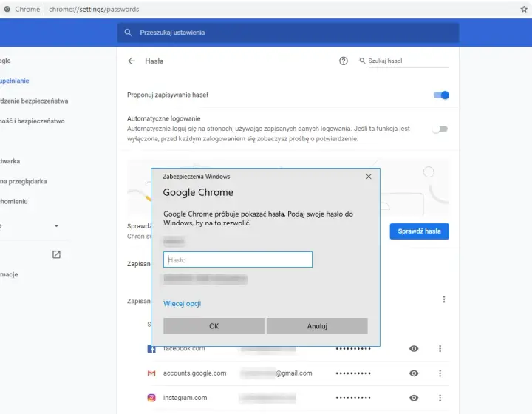Image resolution: width=532 pixels, height=414 pixels.
Task: Click the Google Chrome dialog title
Action: click(198, 192)
